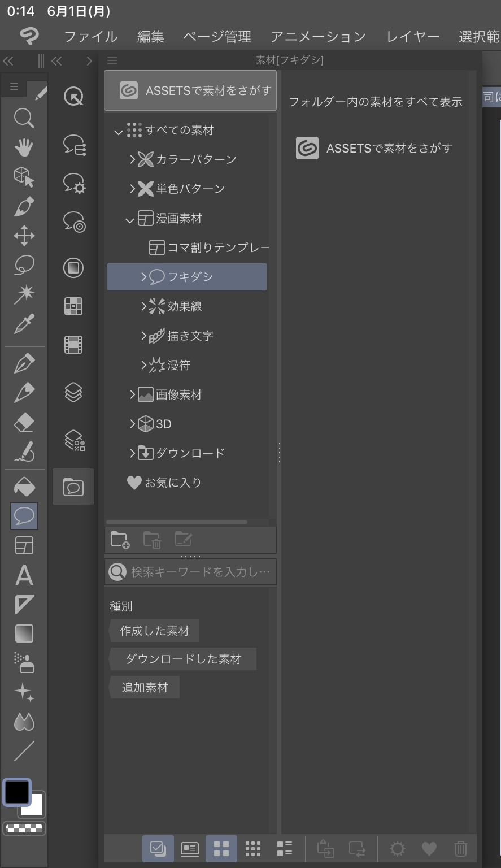
Task: Select the Decoration sparkle tool
Action: [x=24, y=692]
